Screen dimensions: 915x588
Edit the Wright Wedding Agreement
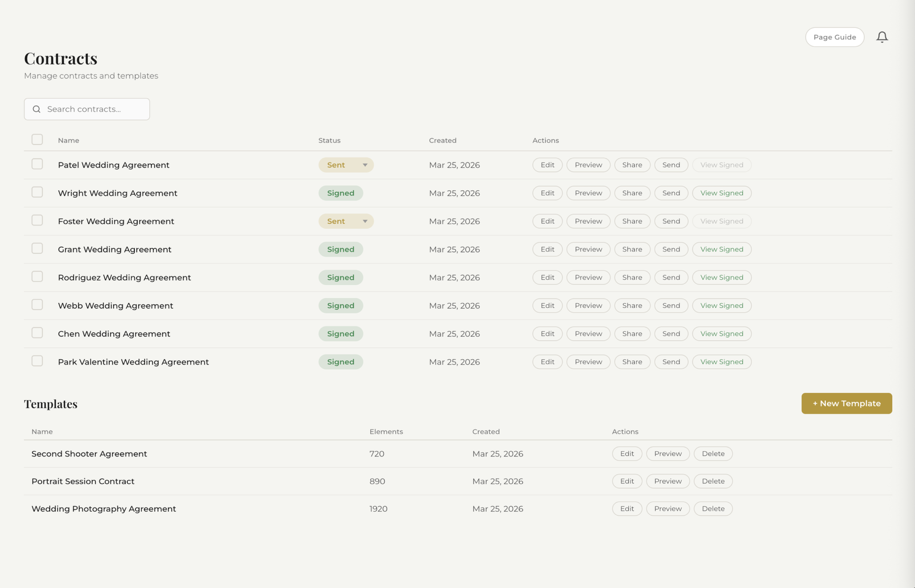click(547, 193)
